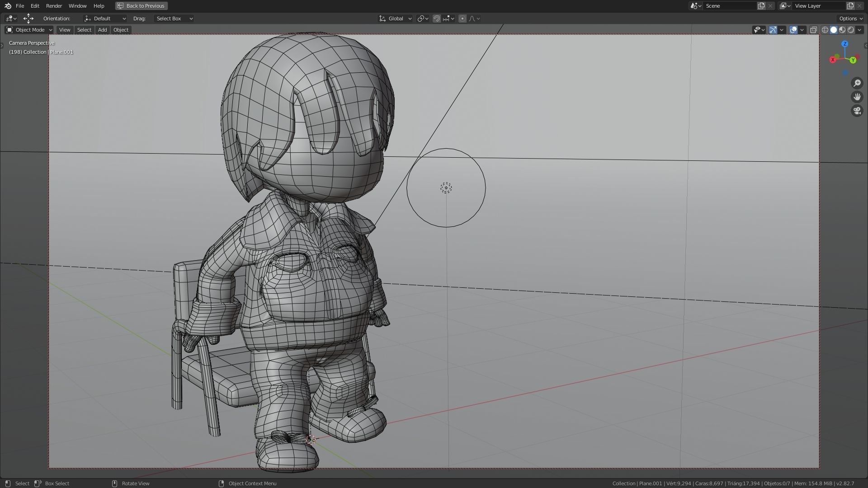Toggle proportional editing on
The width and height of the screenshot is (868, 488).
click(x=462, y=19)
